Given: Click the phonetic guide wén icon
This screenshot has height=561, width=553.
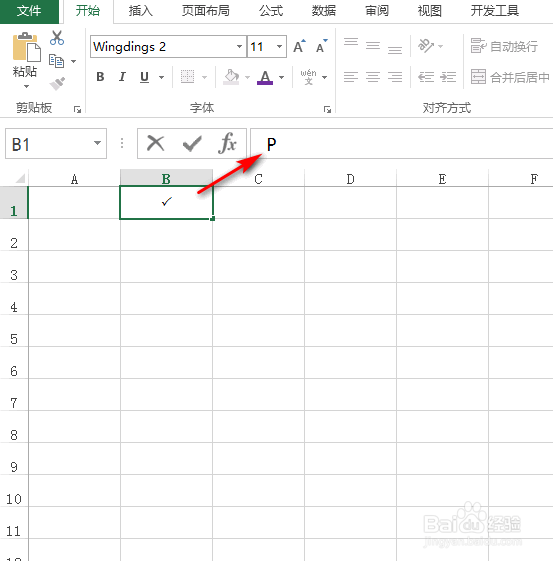Looking at the screenshot, I should coord(308,77).
